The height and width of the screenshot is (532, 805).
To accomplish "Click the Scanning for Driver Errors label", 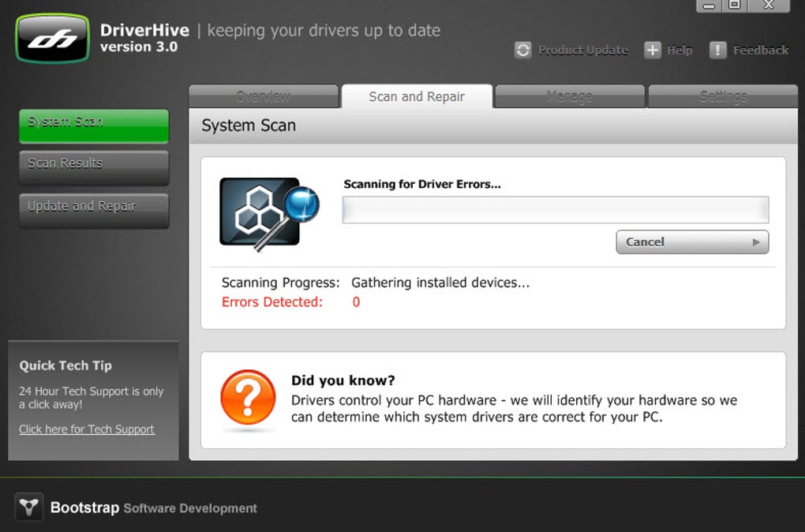I will pos(422,185).
